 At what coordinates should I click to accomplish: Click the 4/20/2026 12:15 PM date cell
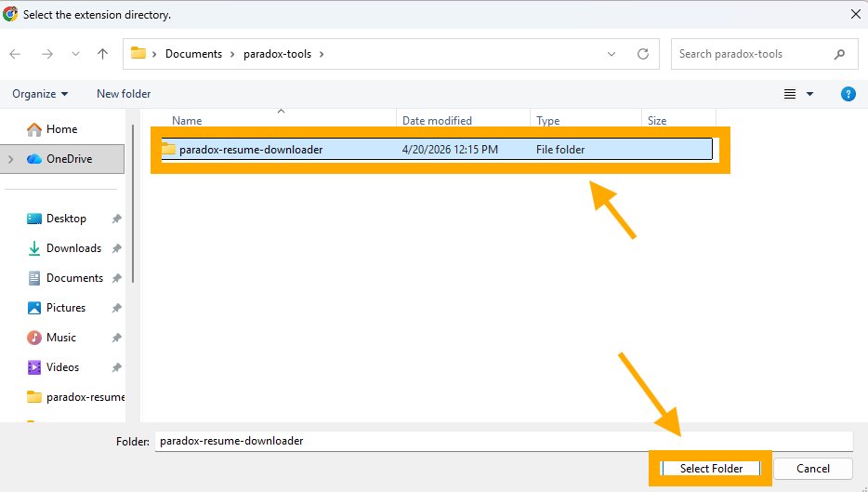pyautogui.click(x=450, y=149)
